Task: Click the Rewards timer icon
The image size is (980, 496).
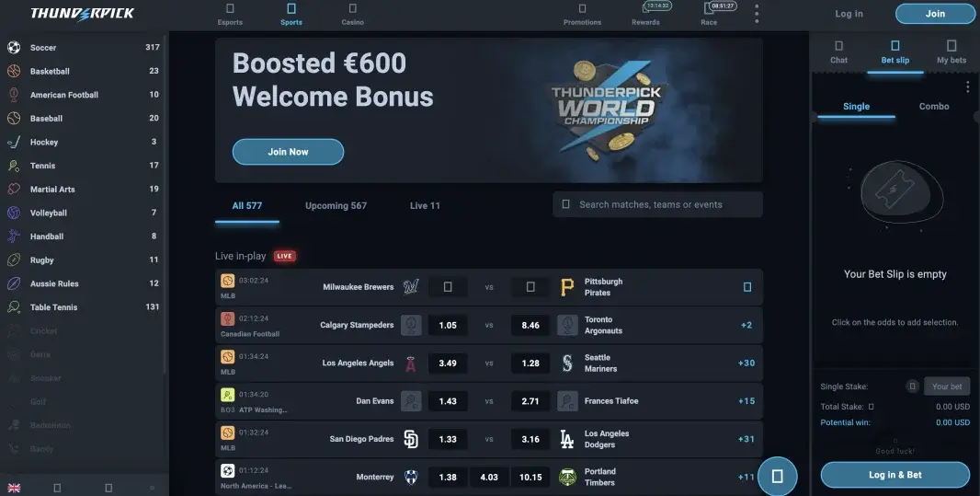Action: point(654,7)
